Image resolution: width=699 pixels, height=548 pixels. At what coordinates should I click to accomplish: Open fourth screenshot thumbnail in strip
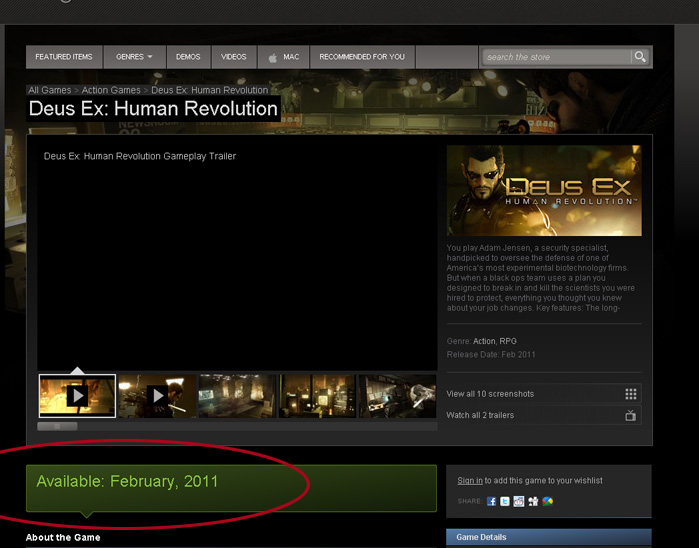[317, 396]
